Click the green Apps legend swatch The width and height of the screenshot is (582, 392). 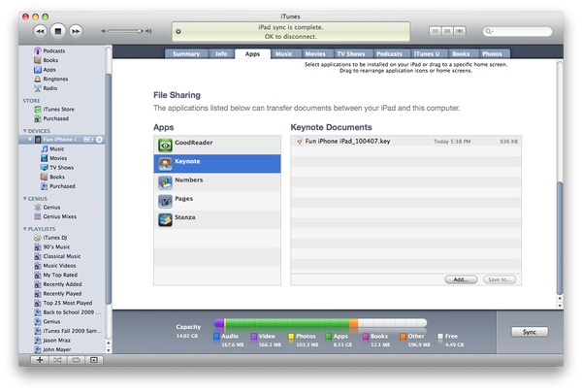pos(329,337)
